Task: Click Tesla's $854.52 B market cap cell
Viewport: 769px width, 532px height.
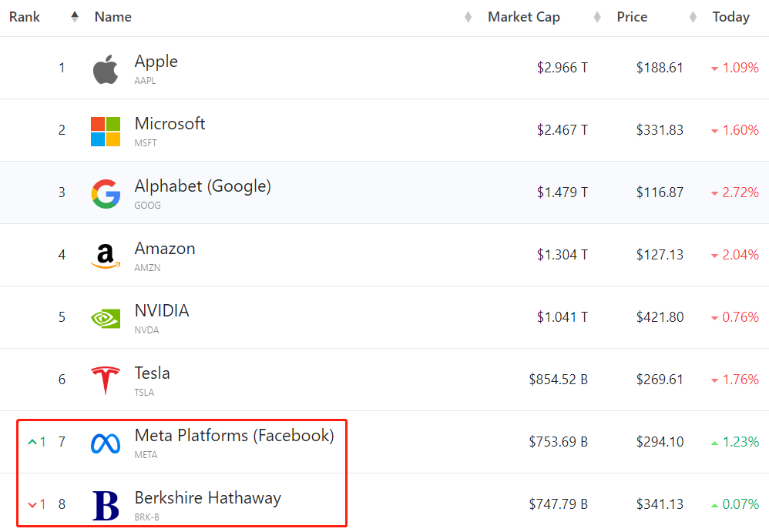Action: [x=558, y=379]
